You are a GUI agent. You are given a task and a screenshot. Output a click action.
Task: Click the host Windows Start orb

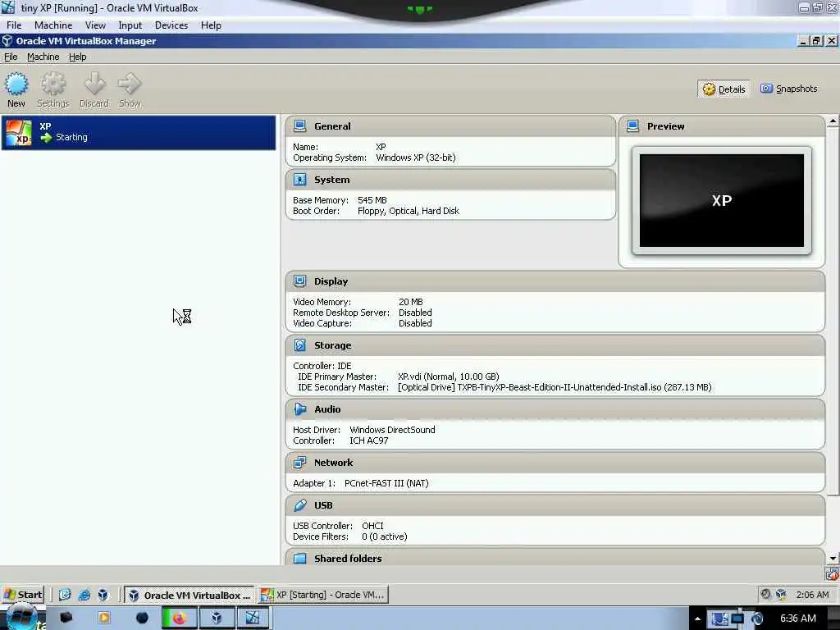click(21, 617)
